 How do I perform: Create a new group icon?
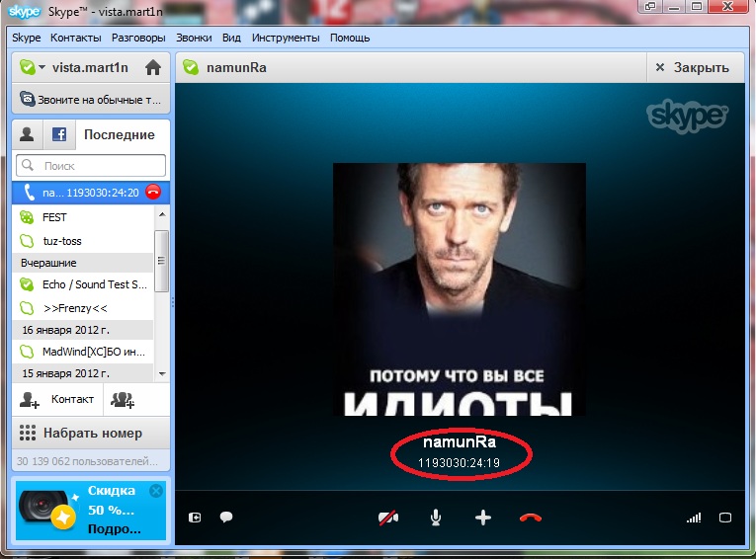pos(123,399)
